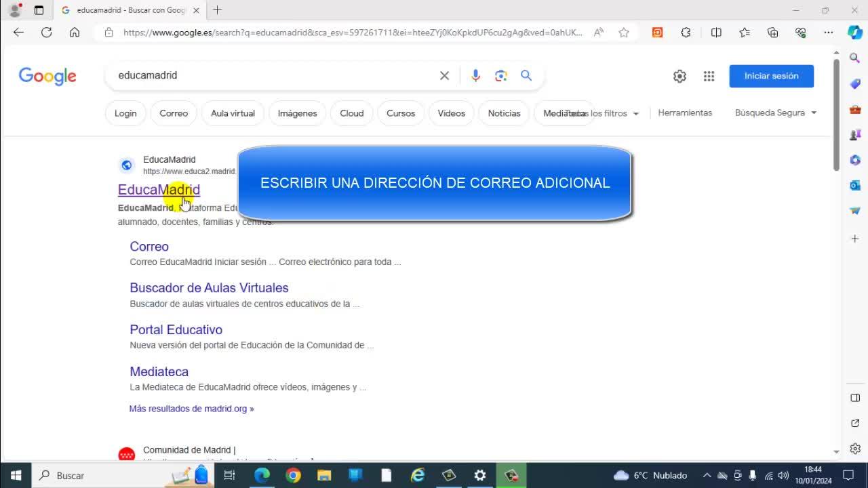Open Edge settings and more menu
868x488 pixels.
coord(829,32)
